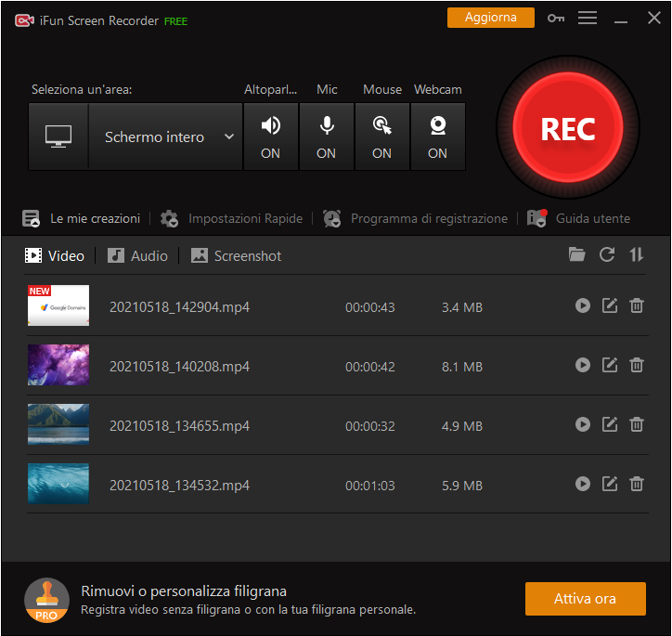This screenshot has width=672, height=636.
Task: Click the monitor icon for screen area
Action: (58, 136)
